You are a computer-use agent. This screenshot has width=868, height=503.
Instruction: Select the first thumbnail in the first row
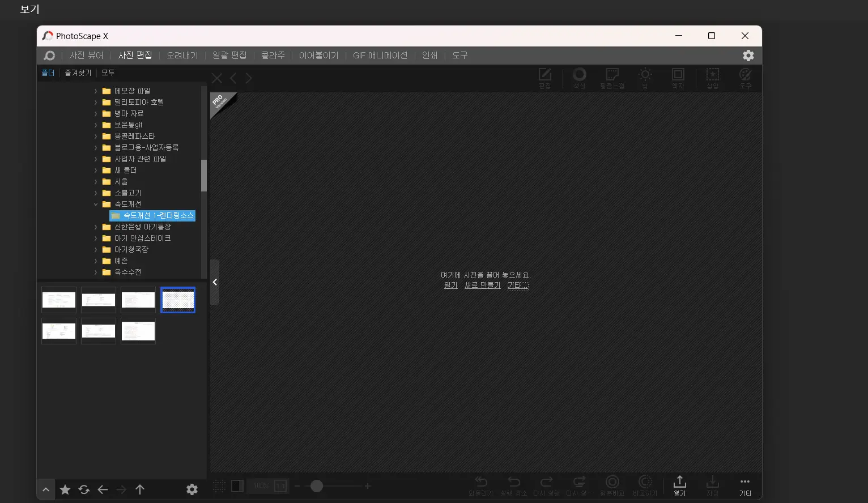coord(59,300)
